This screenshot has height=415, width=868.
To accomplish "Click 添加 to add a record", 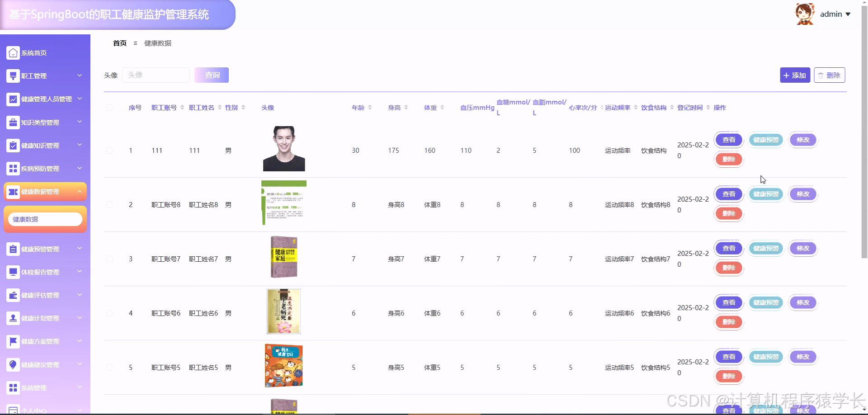I will click(794, 75).
